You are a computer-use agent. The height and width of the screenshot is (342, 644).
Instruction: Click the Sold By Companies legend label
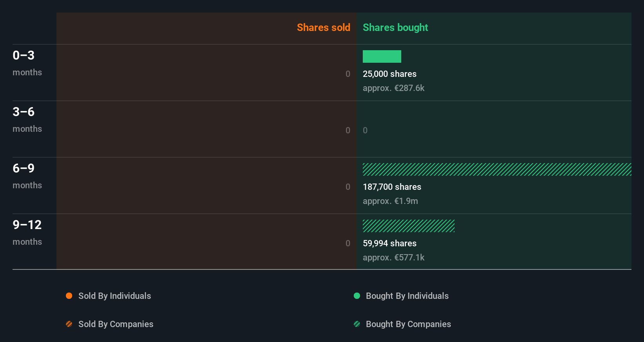(x=116, y=324)
